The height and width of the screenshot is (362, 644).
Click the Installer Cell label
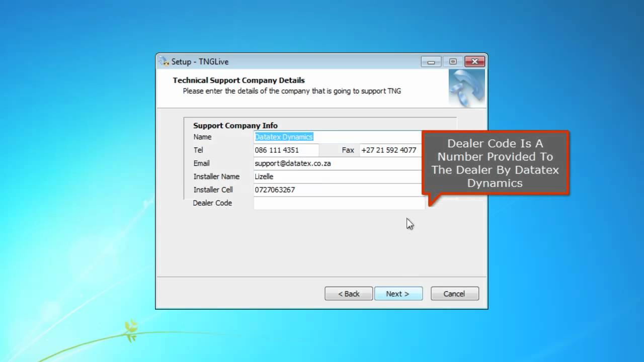coord(213,190)
